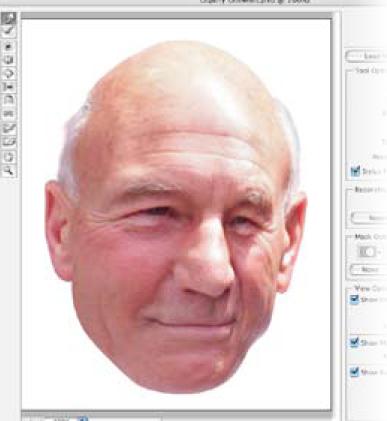This screenshot has height=421, width=387.
Task: Select the Freeze Mask tool
Action: click(9, 128)
